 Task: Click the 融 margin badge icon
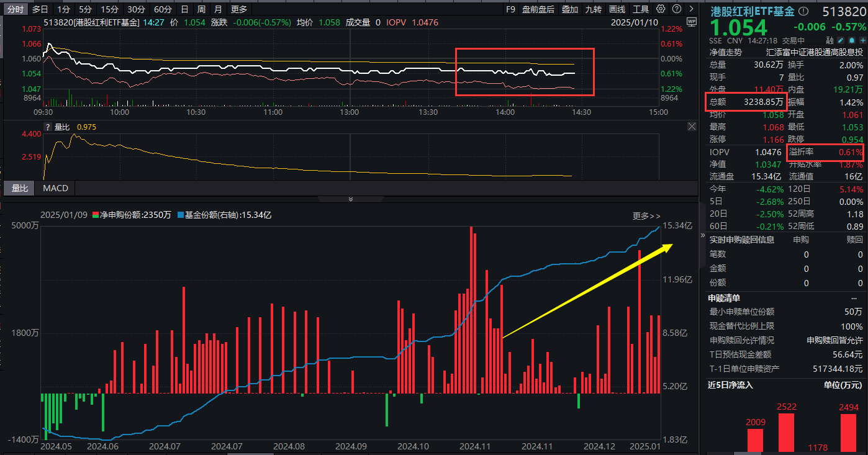coord(830,40)
